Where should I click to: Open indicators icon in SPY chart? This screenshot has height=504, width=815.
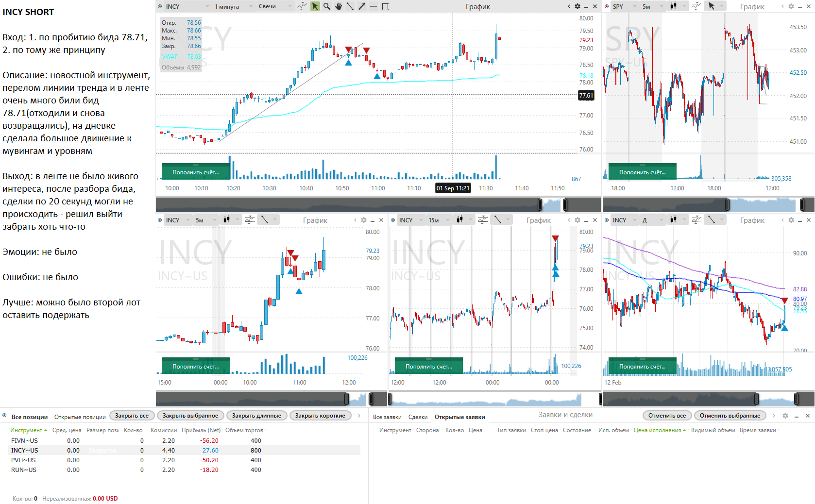click(x=696, y=6)
